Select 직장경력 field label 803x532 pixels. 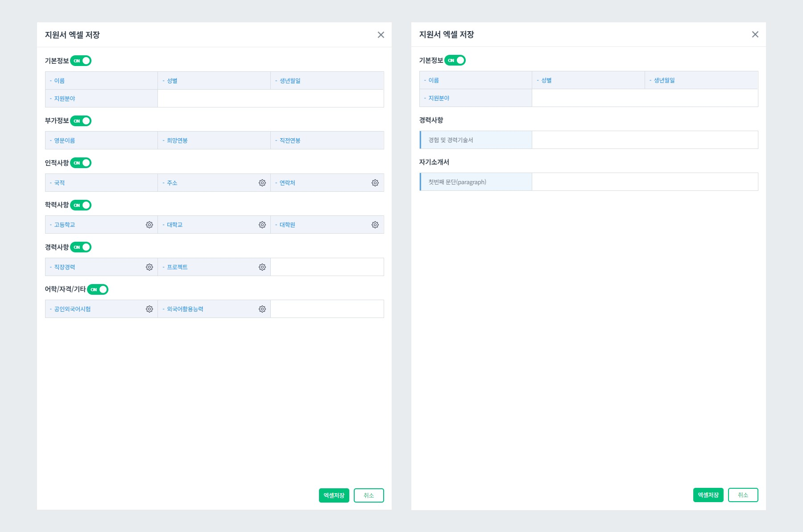[x=65, y=267]
